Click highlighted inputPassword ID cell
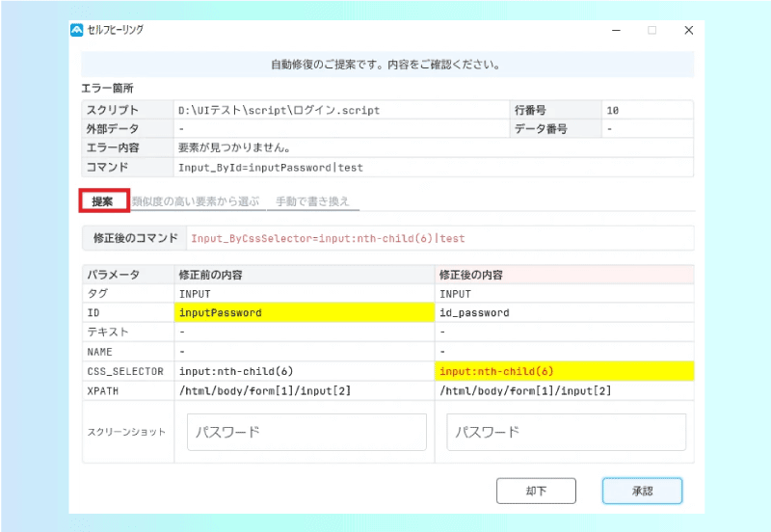 click(x=305, y=312)
